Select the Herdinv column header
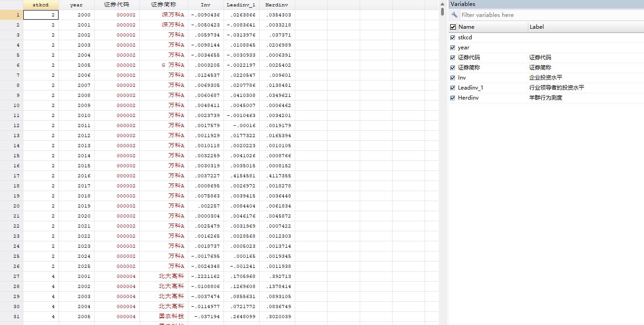 click(x=277, y=5)
